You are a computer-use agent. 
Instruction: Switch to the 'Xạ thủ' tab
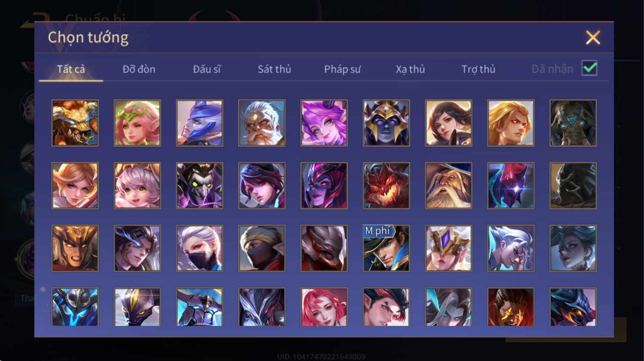tap(410, 69)
